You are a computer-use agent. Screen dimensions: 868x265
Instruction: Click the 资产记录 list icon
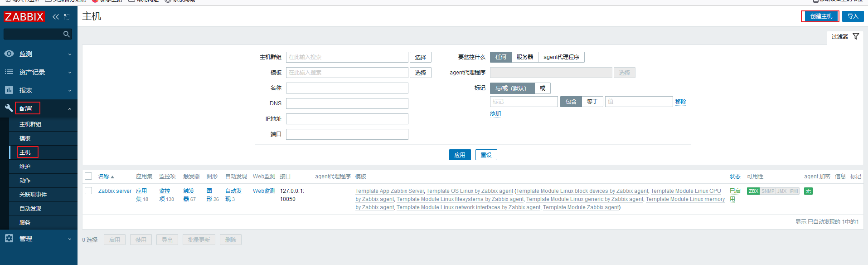point(9,72)
